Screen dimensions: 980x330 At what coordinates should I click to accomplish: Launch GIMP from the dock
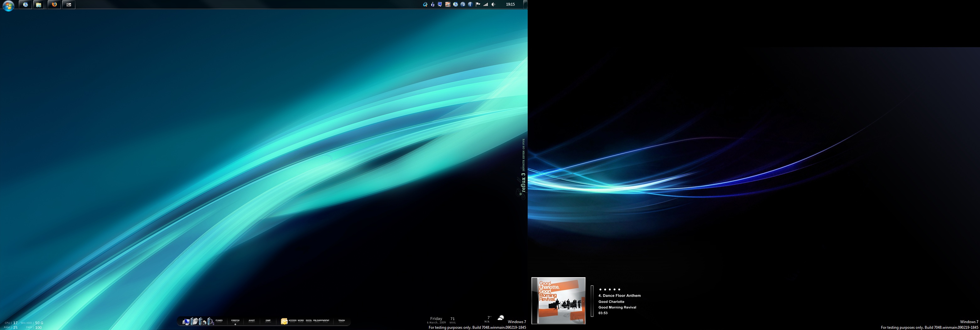[x=268, y=321]
